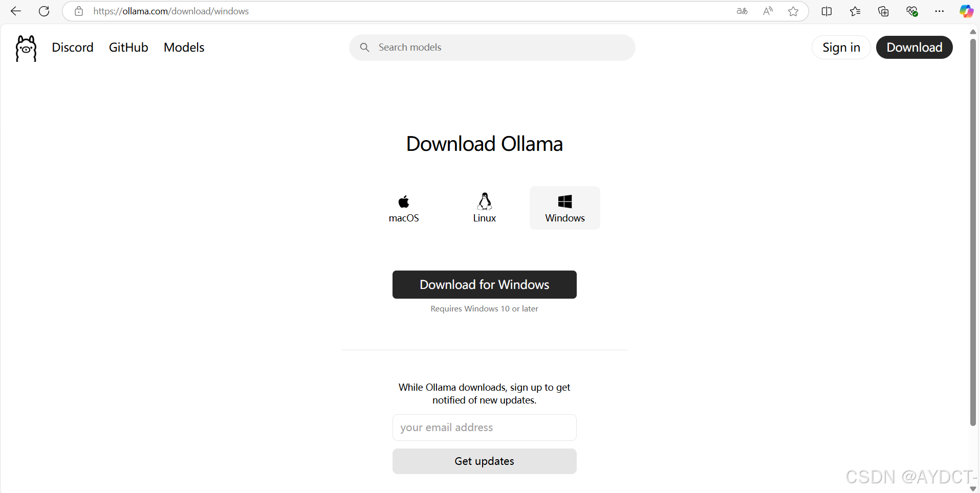Go to Ollama home via llama logo
Image resolution: width=980 pixels, height=493 pixels.
pyautogui.click(x=26, y=48)
